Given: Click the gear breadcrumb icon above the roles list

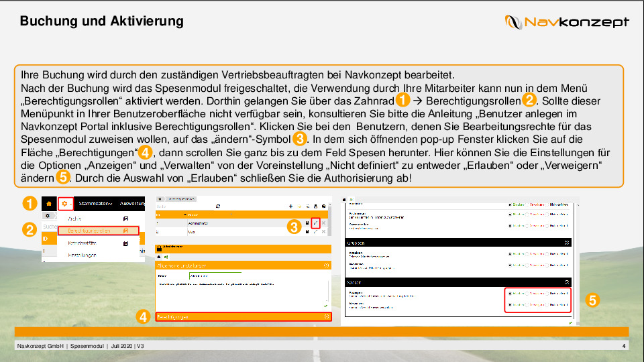Looking at the screenshot, I should coord(160,199).
